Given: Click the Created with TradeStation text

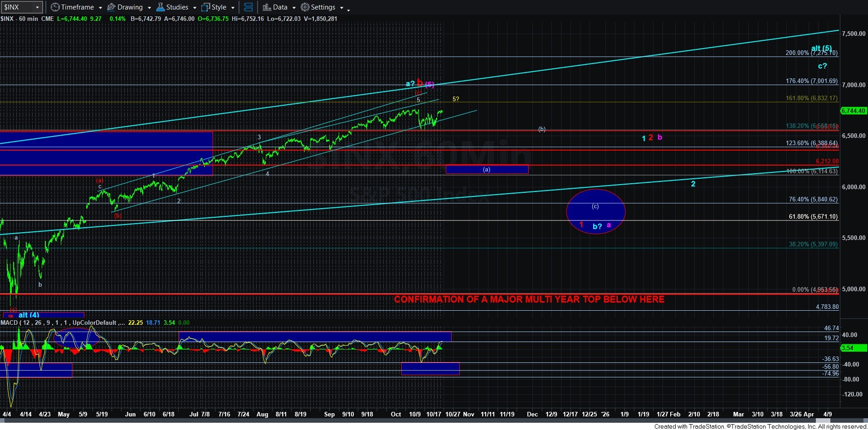Looking at the screenshot, I should 689,426.
